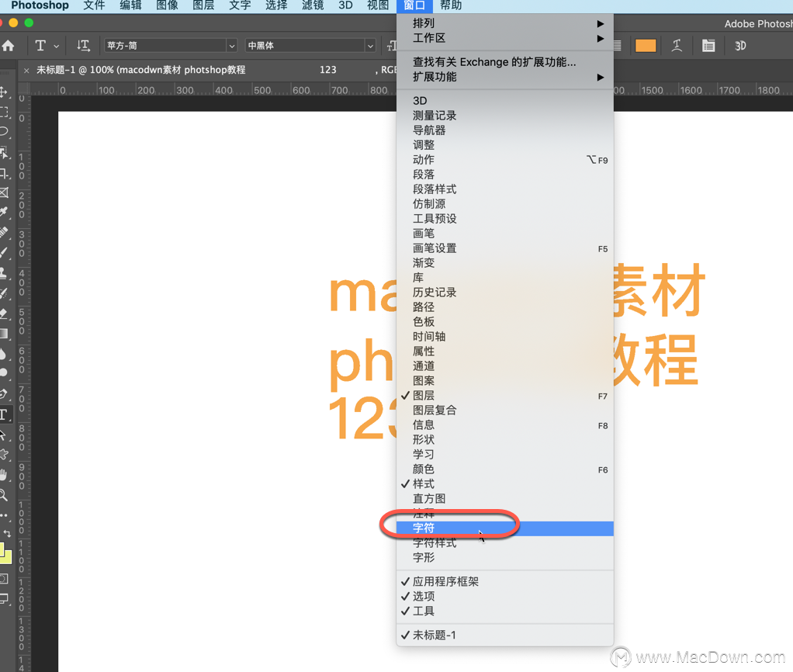The height and width of the screenshot is (672, 793).
Task: Change the screen mode icon
Action: coord(4,600)
